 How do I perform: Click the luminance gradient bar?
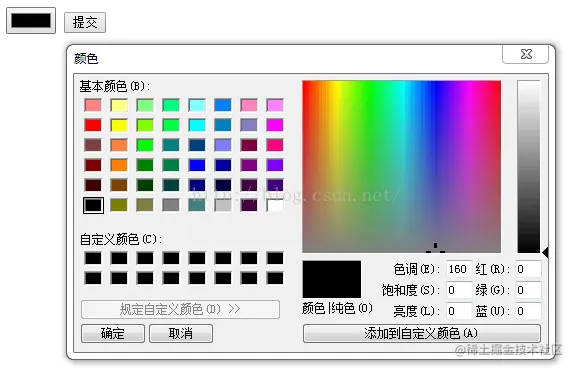[529, 167]
